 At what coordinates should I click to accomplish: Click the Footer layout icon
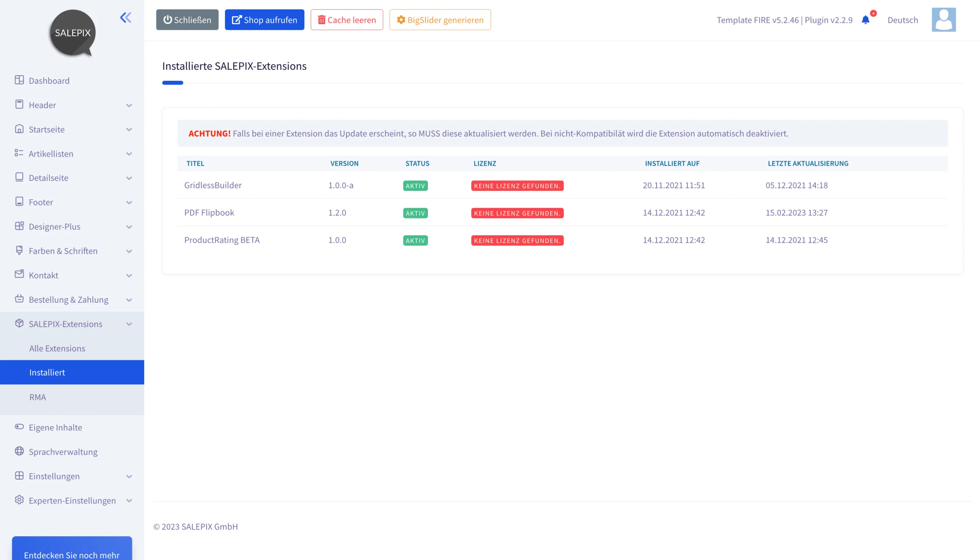pyautogui.click(x=19, y=202)
